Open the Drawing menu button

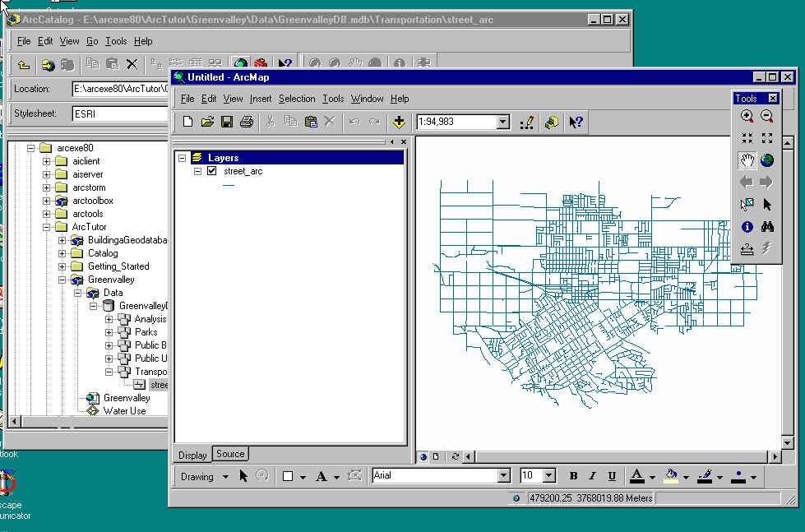point(204,477)
